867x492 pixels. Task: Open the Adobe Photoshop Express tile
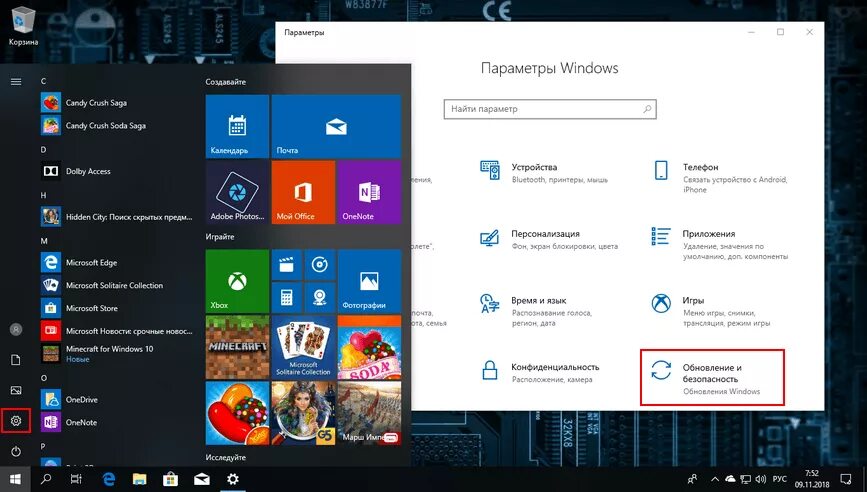[x=237, y=192]
